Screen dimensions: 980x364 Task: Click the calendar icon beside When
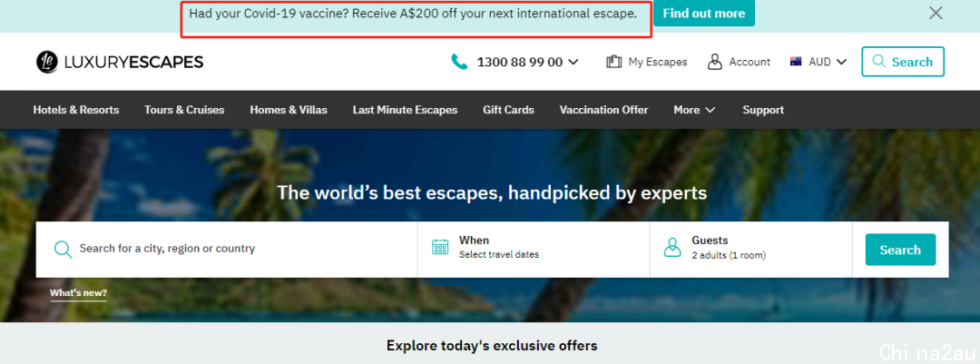pos(441,247)
